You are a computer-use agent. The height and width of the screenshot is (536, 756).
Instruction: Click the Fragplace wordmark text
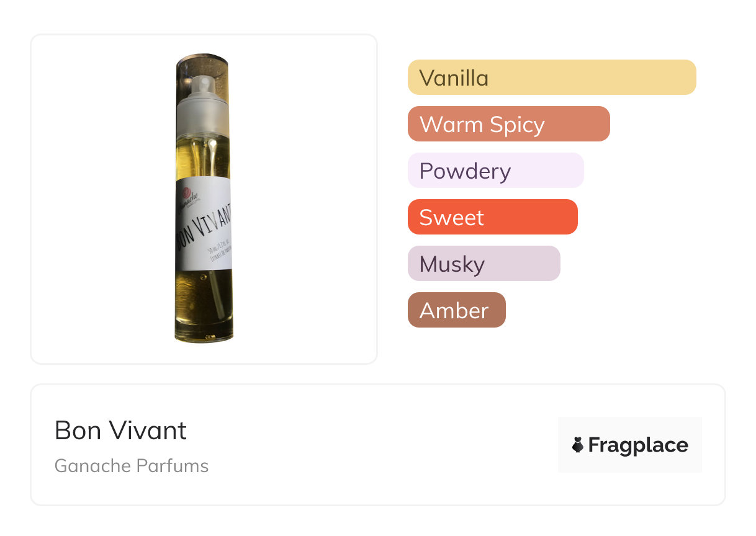click(637, 445)
